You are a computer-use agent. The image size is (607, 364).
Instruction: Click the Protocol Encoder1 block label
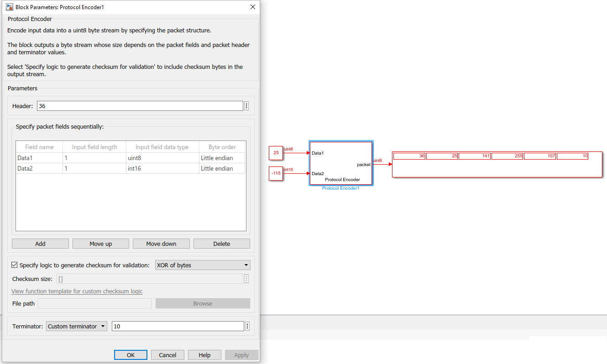coord(340,188)
